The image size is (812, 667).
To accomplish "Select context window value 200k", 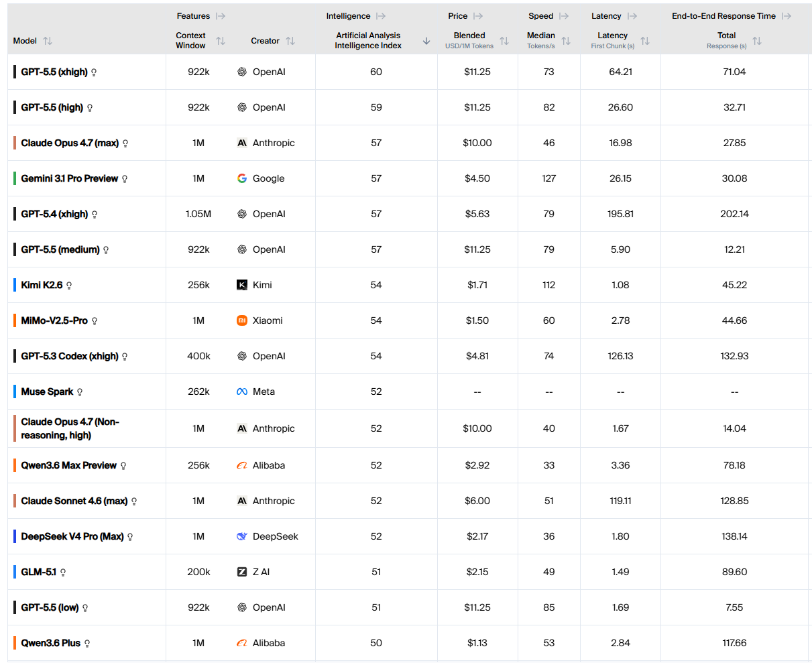I will click(198, 572).
